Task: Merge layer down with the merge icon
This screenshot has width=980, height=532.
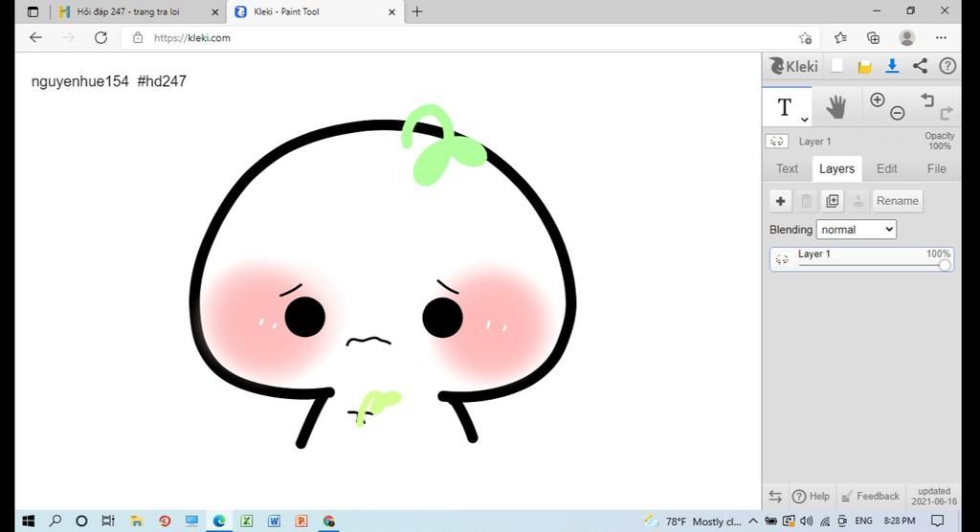Action: [858, 201]
